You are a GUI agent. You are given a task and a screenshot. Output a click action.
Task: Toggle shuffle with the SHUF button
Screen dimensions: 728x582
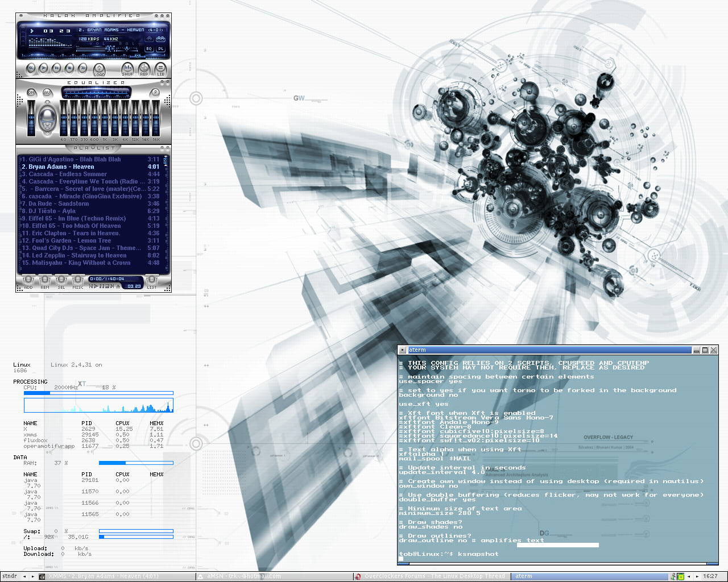point(127,68)
